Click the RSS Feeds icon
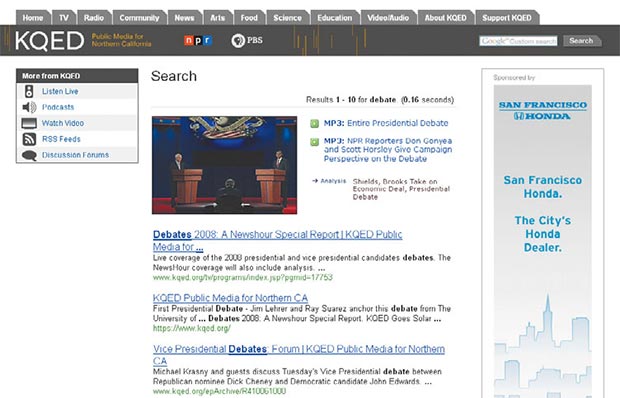This screenshot has height=398, width=620. click(x=29, y=139)
